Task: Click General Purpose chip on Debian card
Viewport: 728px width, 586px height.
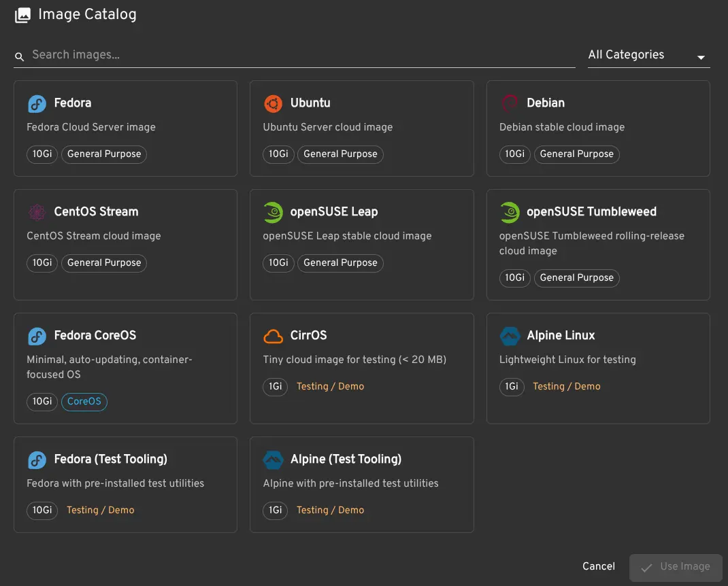Action: (x=577, y=154)
